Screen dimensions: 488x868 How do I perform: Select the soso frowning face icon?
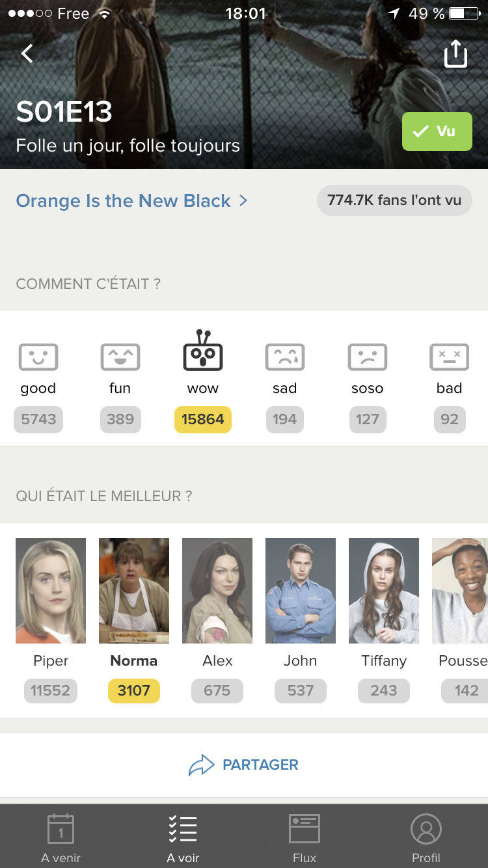coord(367,357)
